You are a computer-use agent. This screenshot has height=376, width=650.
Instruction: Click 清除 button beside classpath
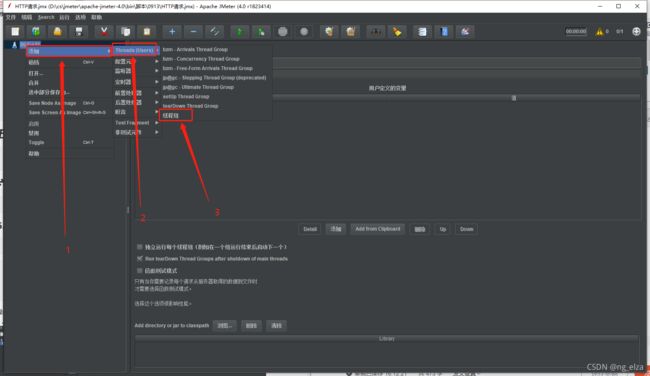coord(276,325)
